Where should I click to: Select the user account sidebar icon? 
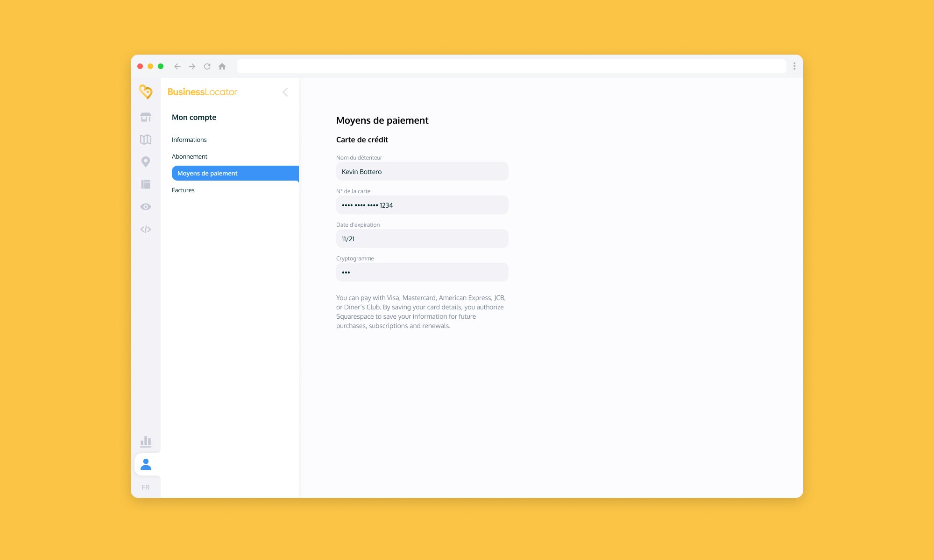coord(146,464)
